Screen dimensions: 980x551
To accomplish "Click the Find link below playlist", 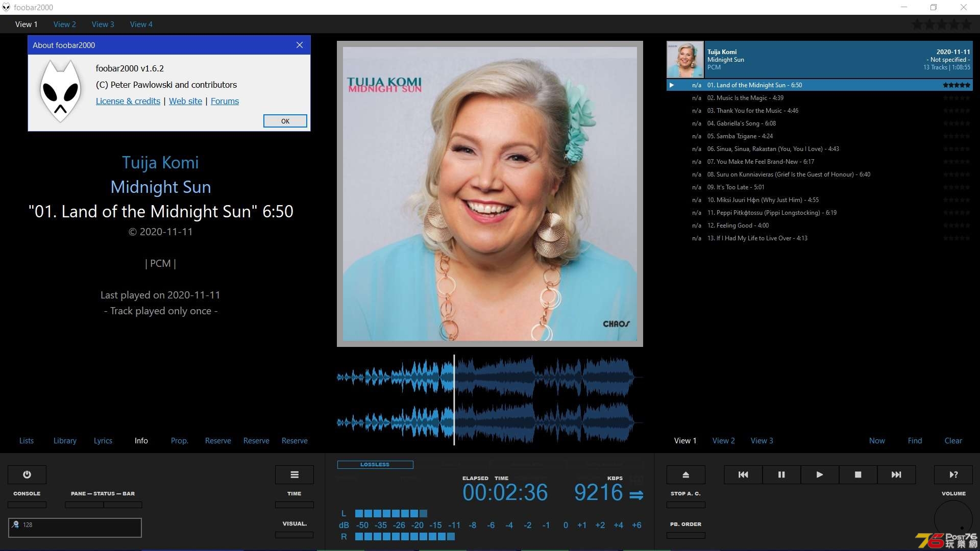I will pyautogui.click(x=915, y=441).
